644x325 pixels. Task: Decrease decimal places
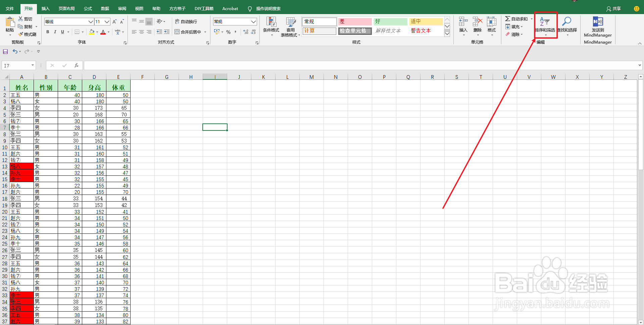pos(253,32)
